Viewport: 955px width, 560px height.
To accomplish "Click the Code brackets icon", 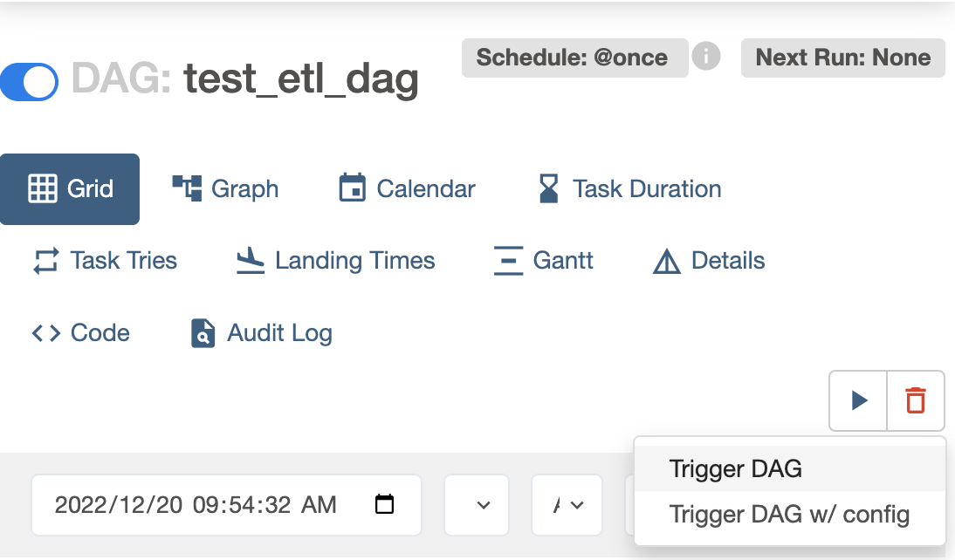I will pyautogui.click(x=46, y=333).
